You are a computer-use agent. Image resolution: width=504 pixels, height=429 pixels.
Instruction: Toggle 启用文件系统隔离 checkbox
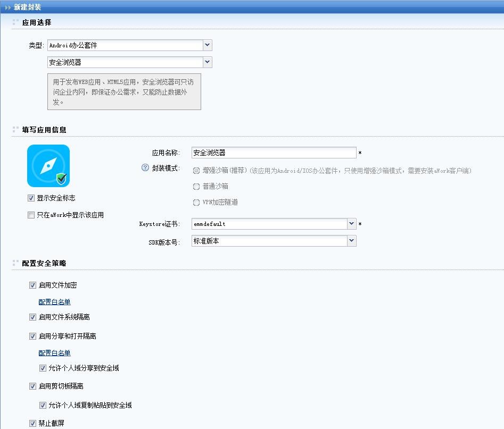[x=33, y=317]
